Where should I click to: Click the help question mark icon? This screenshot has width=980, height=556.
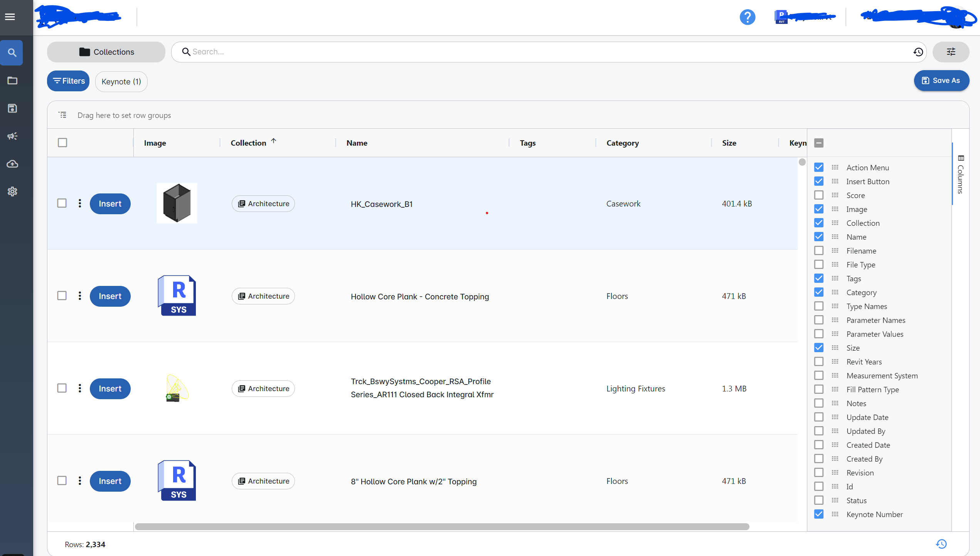[x=747, y=17]
